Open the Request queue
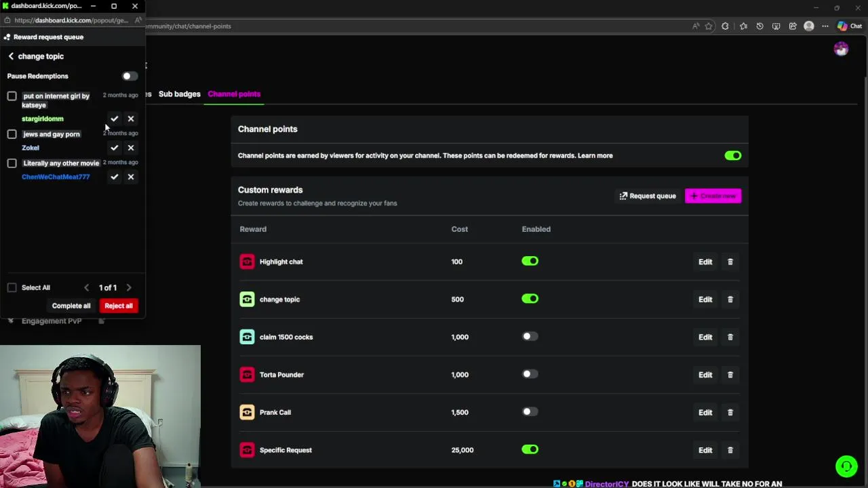 (x=647, y=196)
